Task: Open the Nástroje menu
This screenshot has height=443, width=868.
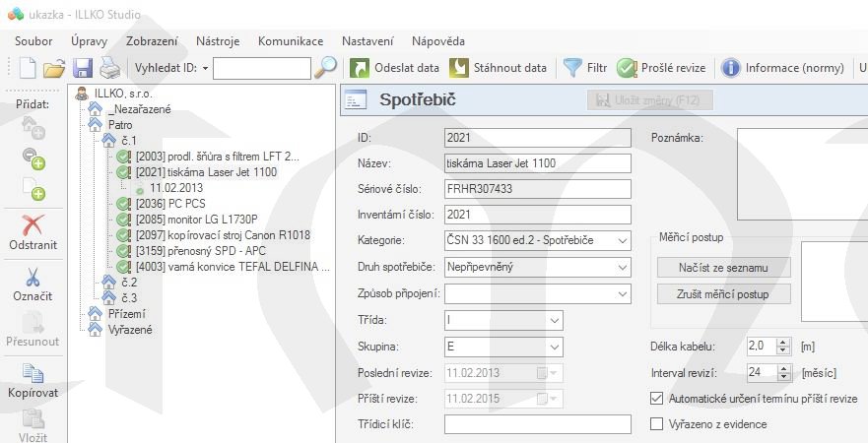Action: point(218,41)
